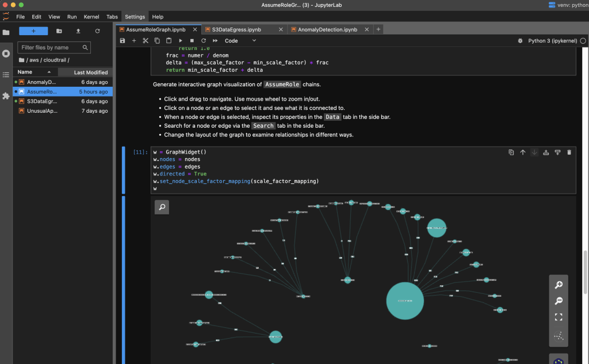The image size is (589, 364).
Task: Open the file browser sidebar tab
Action: (x=6, y=32)
